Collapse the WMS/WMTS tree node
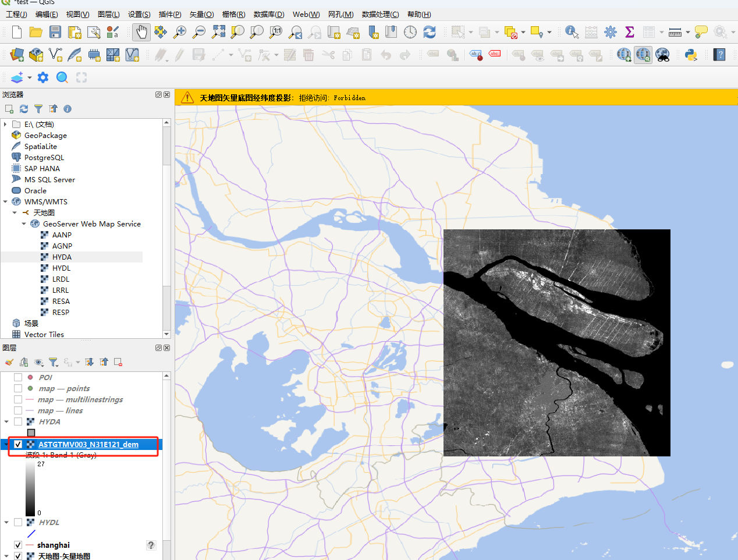Screen dimensions: 738x560 [x=5, y=202]
